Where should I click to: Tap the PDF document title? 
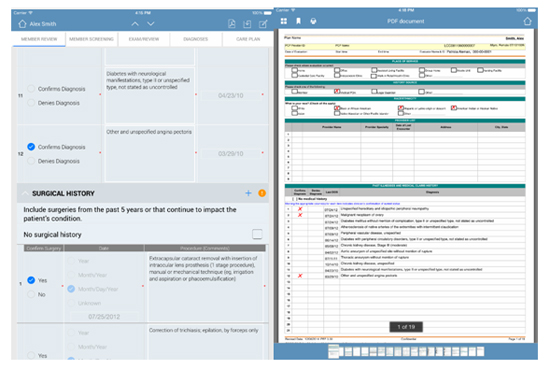[x=406, y=21]
